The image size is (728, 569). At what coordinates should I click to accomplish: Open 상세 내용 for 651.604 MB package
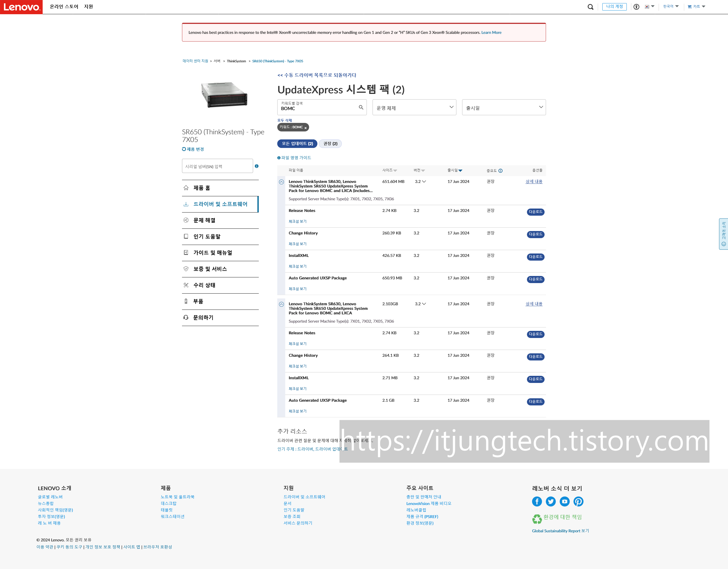pos(534,182)
